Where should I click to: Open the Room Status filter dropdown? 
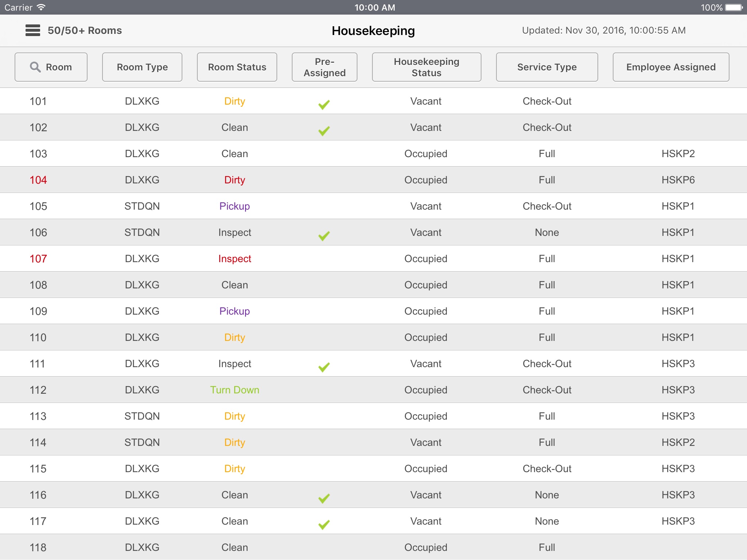[237, 66]
